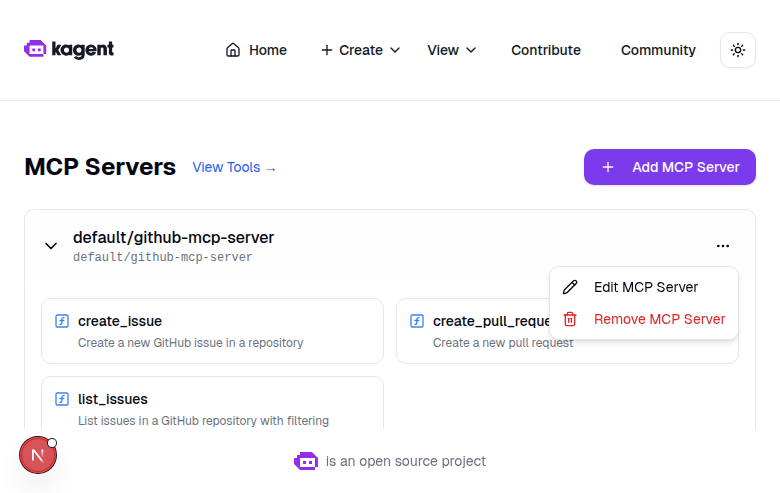Click 'Create a new GitHub issue in a repository'
Screen dimensions: 780x493
(191, 343)
